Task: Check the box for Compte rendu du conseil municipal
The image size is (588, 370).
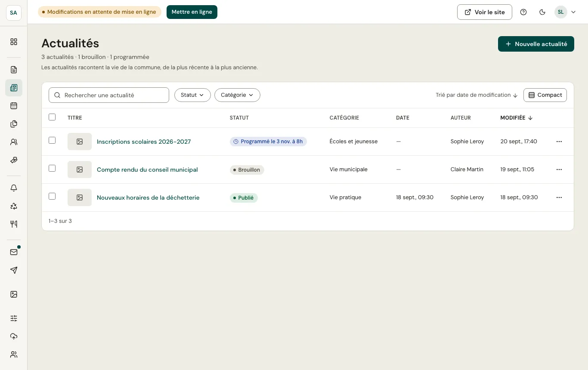Action: (x=52, y=168)
